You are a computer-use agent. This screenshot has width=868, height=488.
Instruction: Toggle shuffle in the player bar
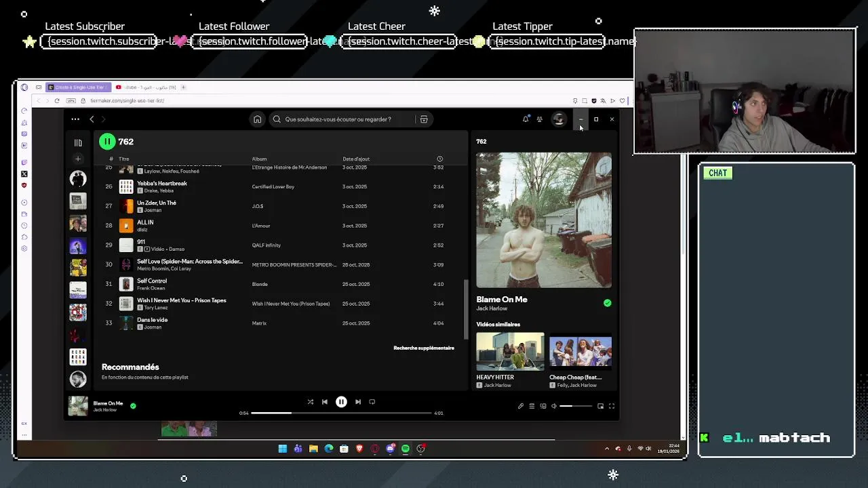[x=311, y=402]
